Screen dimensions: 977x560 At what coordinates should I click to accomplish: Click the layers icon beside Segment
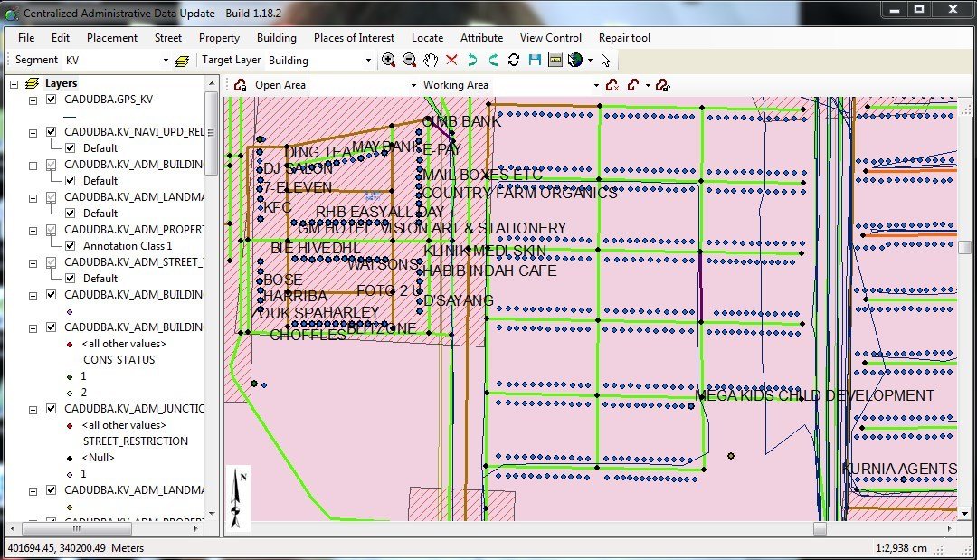(x=182, y=61)
